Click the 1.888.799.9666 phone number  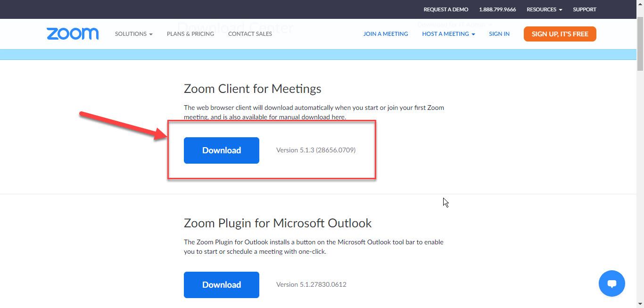pyautogui.click(x=497, y=9)
